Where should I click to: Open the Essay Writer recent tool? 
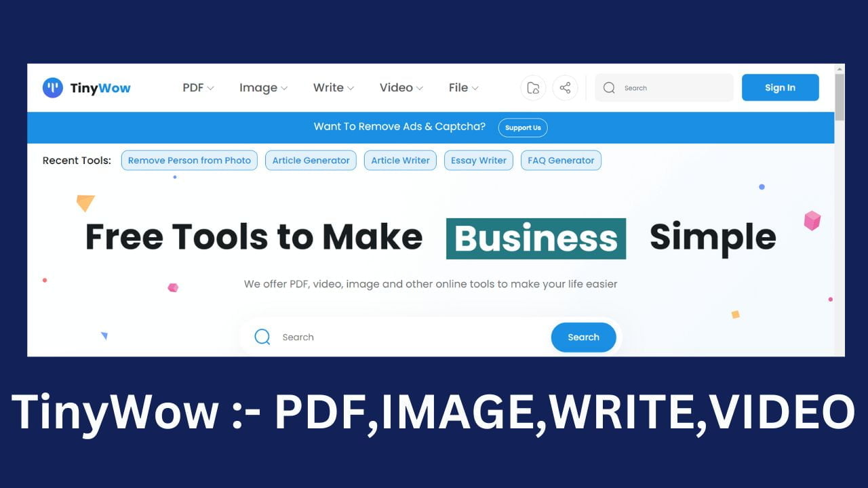tap(479, 161)
